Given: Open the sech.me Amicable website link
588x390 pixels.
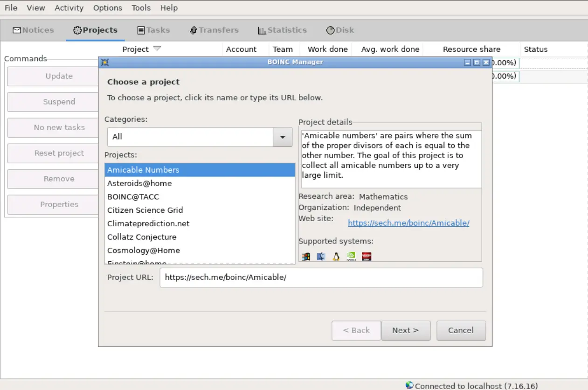Looking at the screenshot, I should click(408, 223).
